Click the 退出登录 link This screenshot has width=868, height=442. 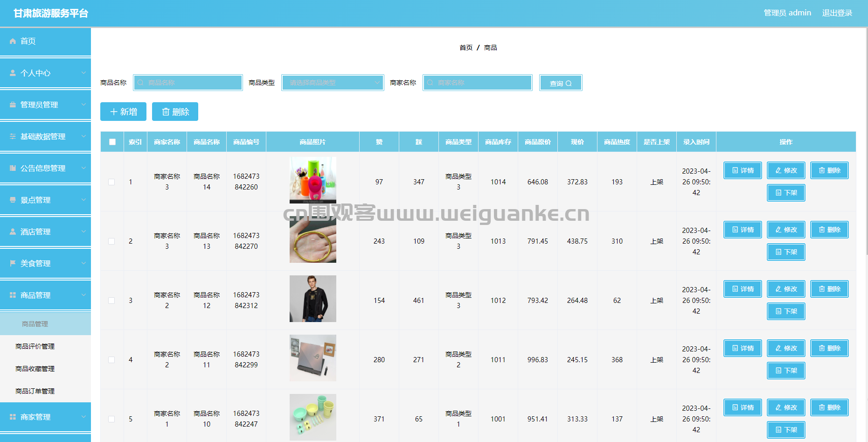837,13
